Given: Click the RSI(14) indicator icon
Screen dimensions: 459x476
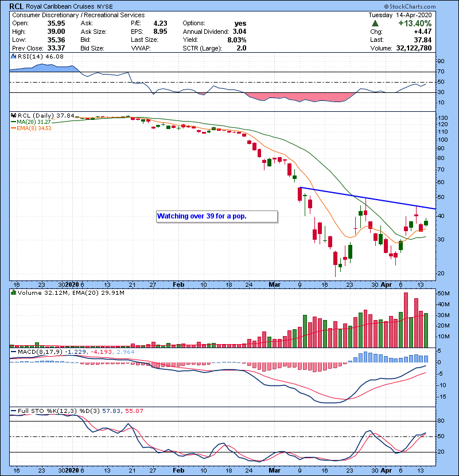Looking at the screenshot, I should coord(13,56).
